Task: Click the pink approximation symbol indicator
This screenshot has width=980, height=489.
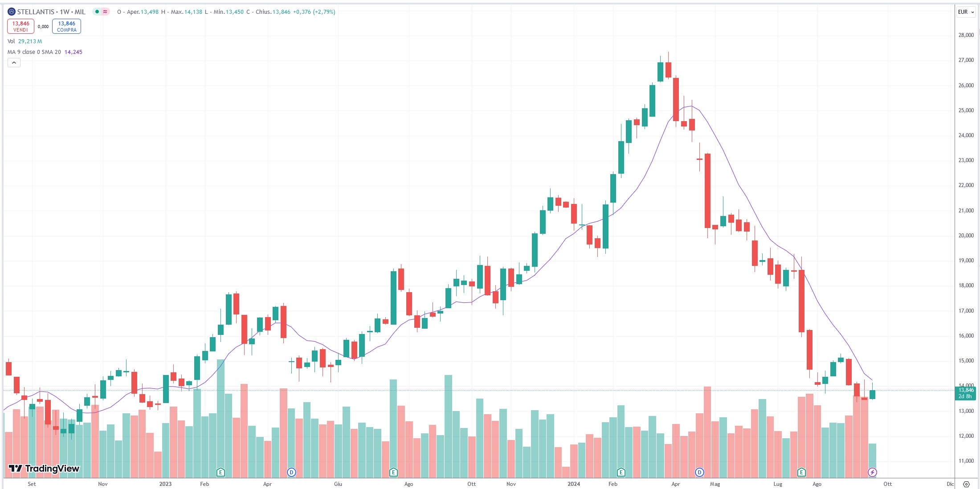Action: coord(105,12)
